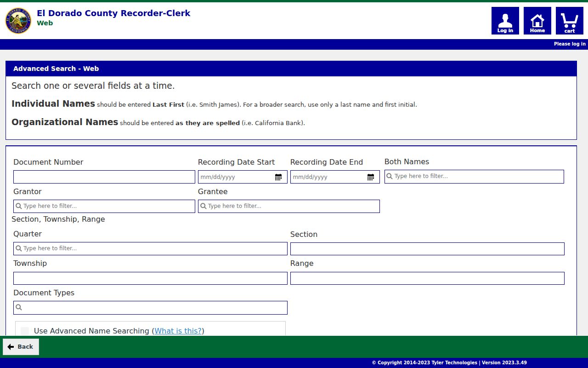
Task: Focus the Both Names filter field
Action: coord(474,177)
